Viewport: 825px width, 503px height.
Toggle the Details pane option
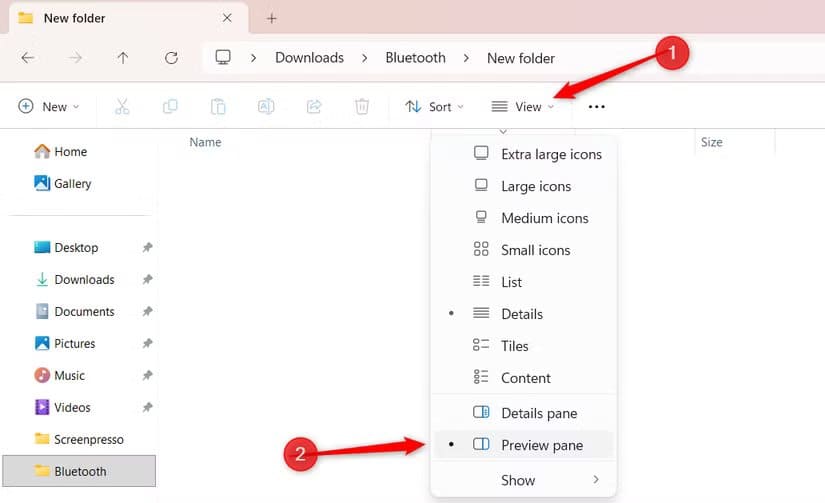coord(524,413)
